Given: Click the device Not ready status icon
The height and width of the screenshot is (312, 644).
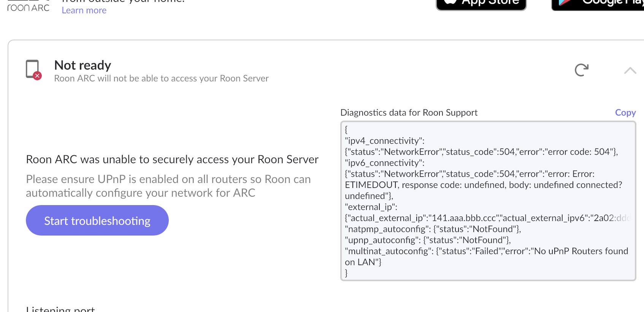Looking at the screenshot, I should pyautogui.click(x=33, y=69).
